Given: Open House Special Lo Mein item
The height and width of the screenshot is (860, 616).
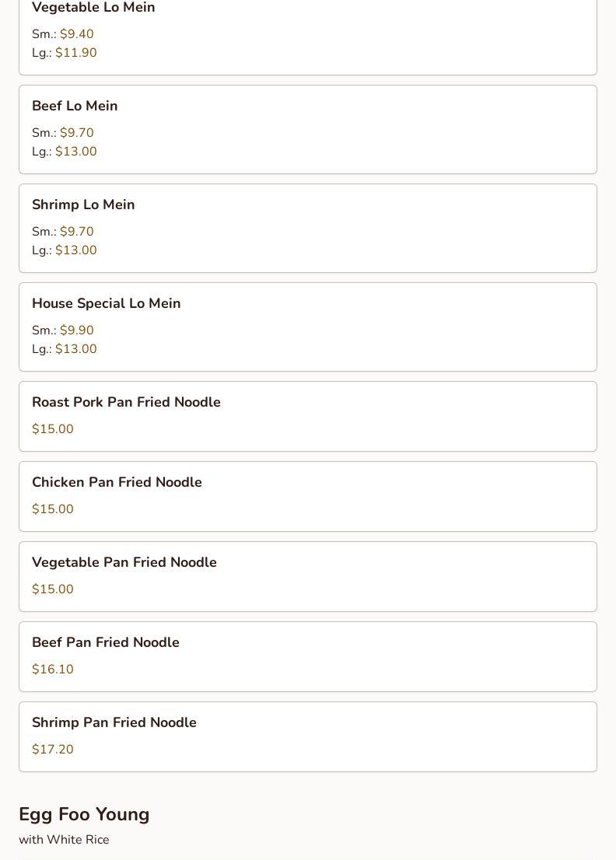Looking at the screenshot, I should point(308,327).
